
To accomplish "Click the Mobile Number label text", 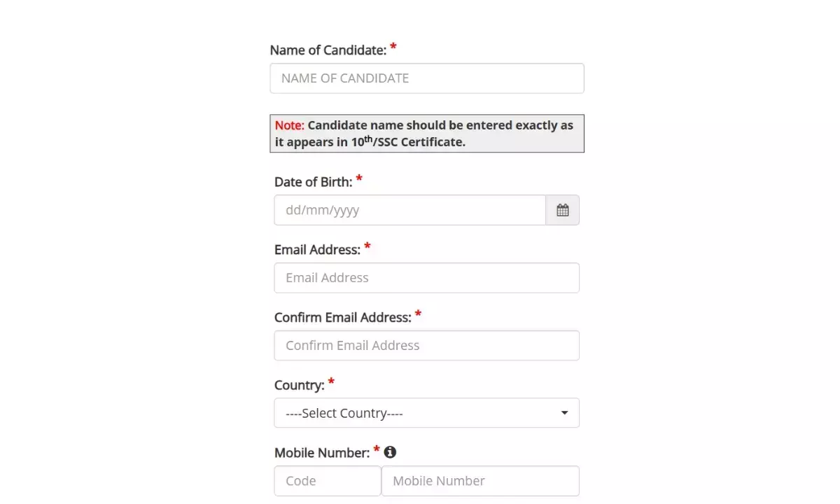I will tap(321, 453).
